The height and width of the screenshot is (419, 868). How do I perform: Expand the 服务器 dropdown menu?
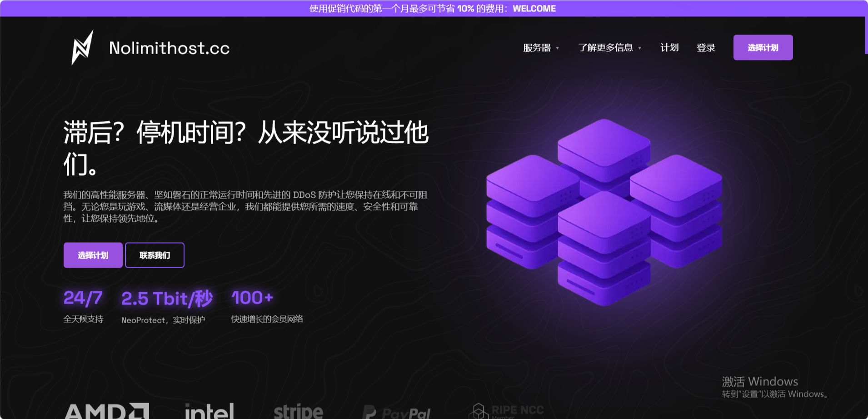coord(541,48)
